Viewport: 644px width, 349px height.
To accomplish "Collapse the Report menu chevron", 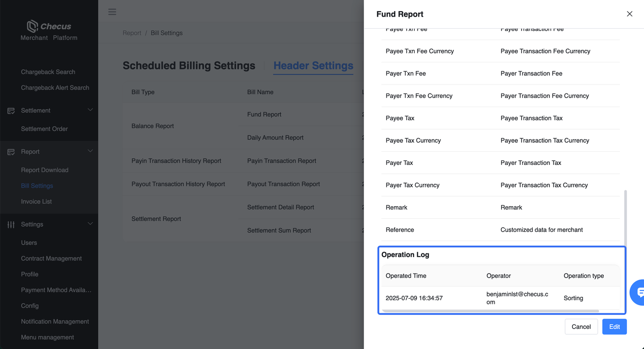I will pyautogui.click(x=91, y=151).
